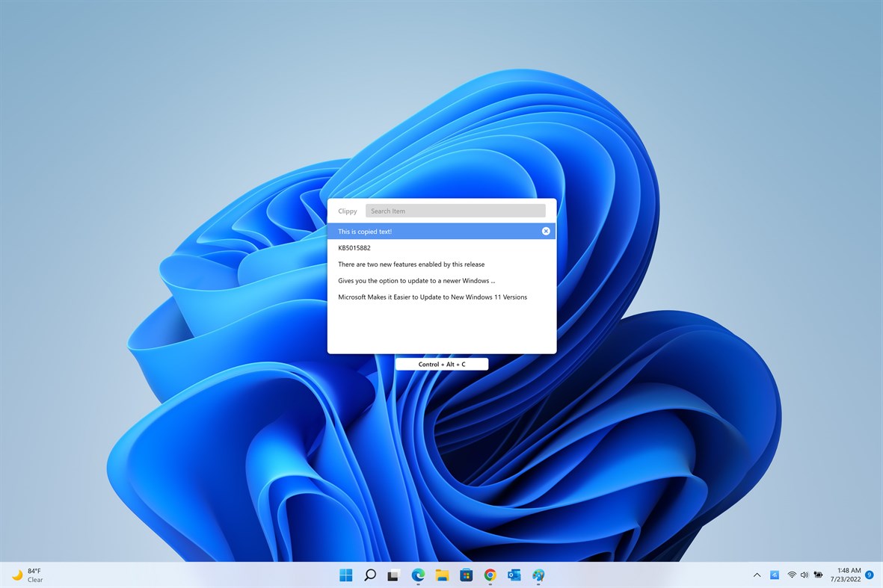
Task: Open the notification center showing 9 notifications
Action: tap(869, 575)
